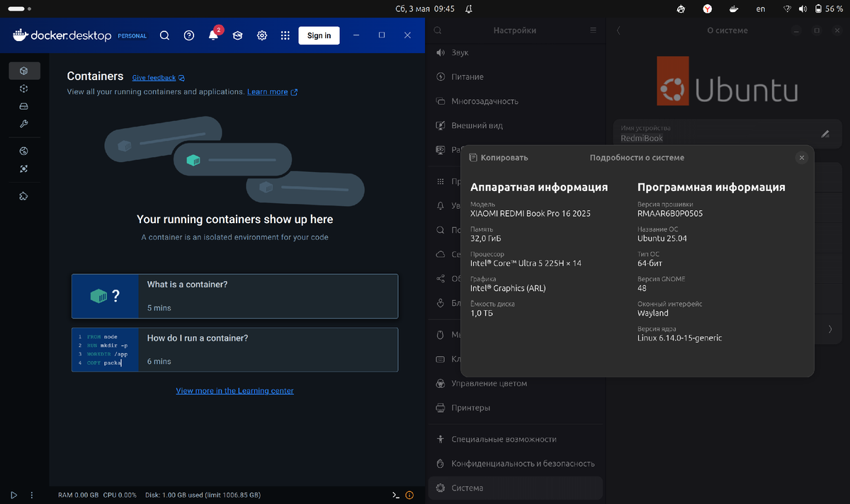Close the Подробности о системе dialog
Viewport: 850px width, 504px height.
801,158
